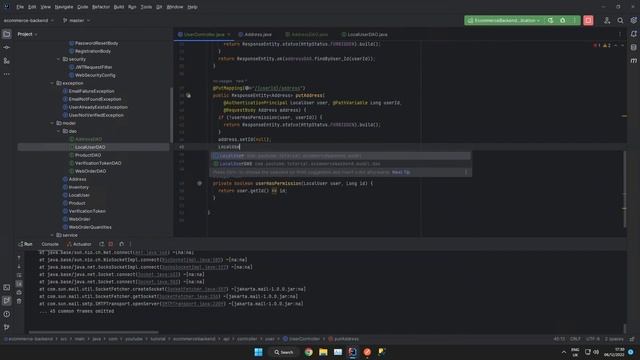Open Notifications bell icon
The image size is (640, 360).
[x=633, y=34]
